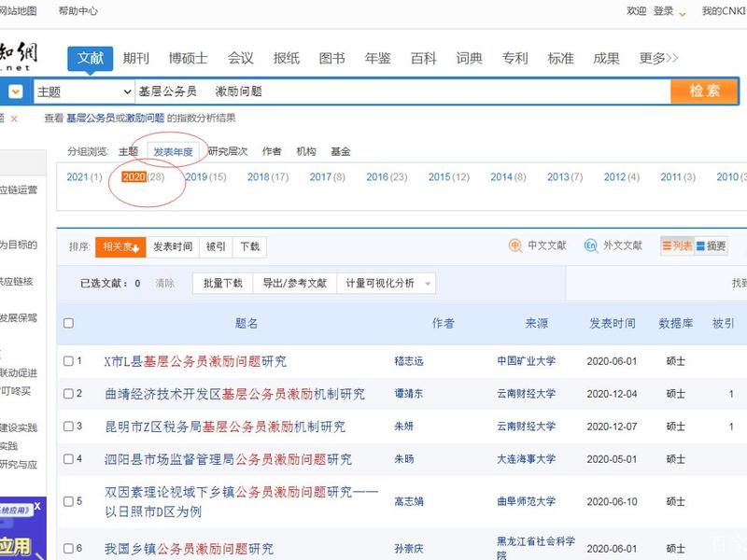
Task: Select the 期刊 tab
Action: pos(136,58)
